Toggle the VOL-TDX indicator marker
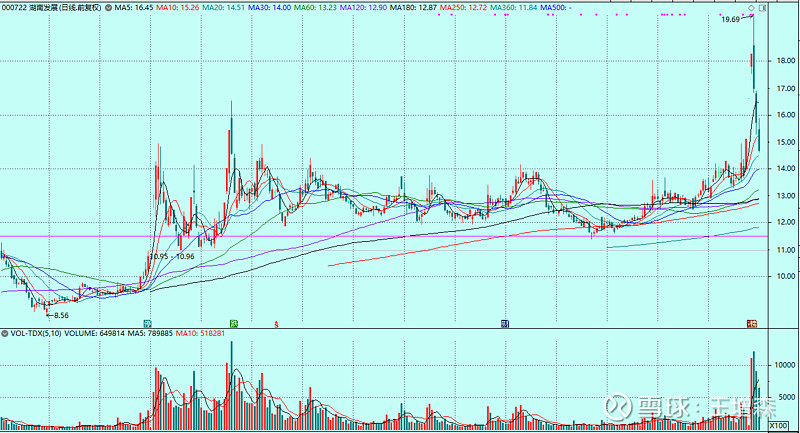The height and width of the screenshot is (433, 800). tap(5, 332)
